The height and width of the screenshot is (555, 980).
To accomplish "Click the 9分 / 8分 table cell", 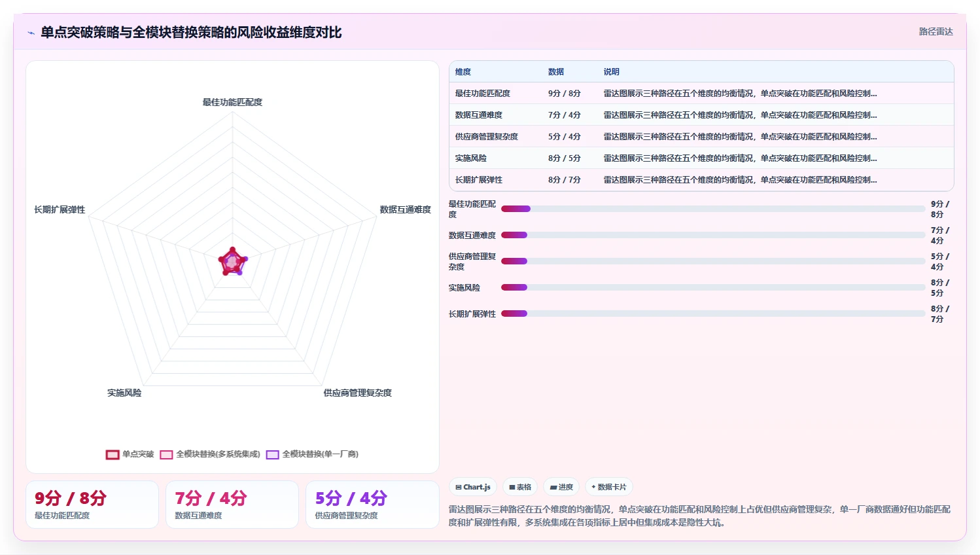I will tap(565, 94).
